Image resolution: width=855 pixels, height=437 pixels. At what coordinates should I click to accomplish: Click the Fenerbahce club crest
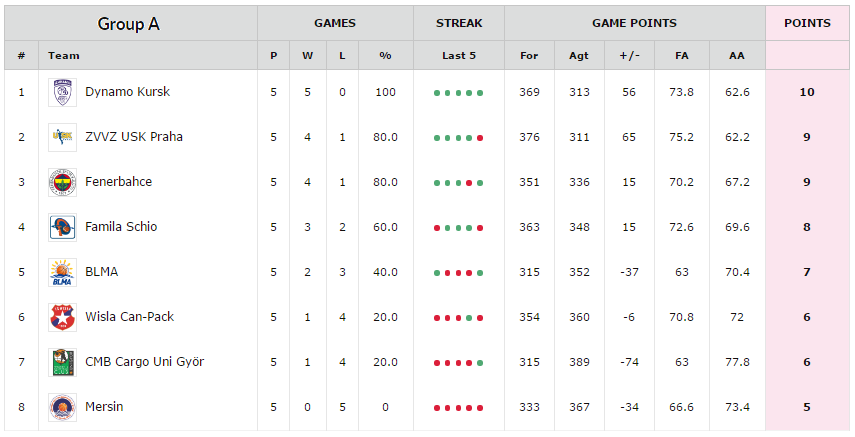tap(62, 182)
